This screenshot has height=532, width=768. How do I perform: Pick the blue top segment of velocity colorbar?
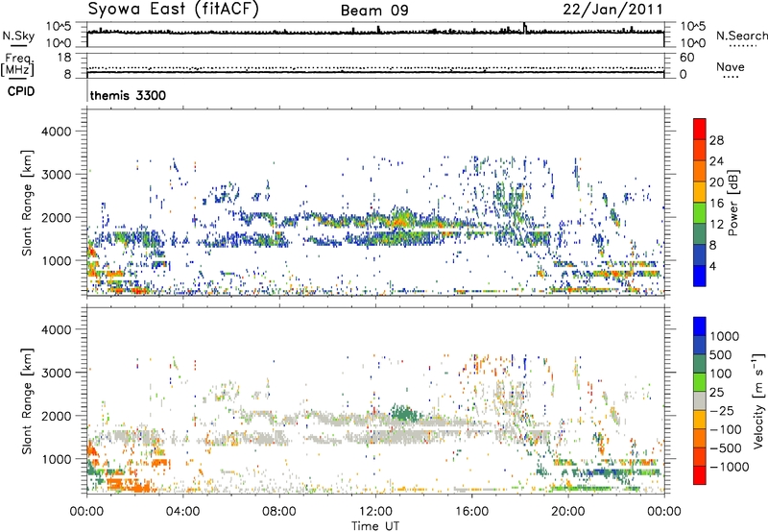coord(700,326)
